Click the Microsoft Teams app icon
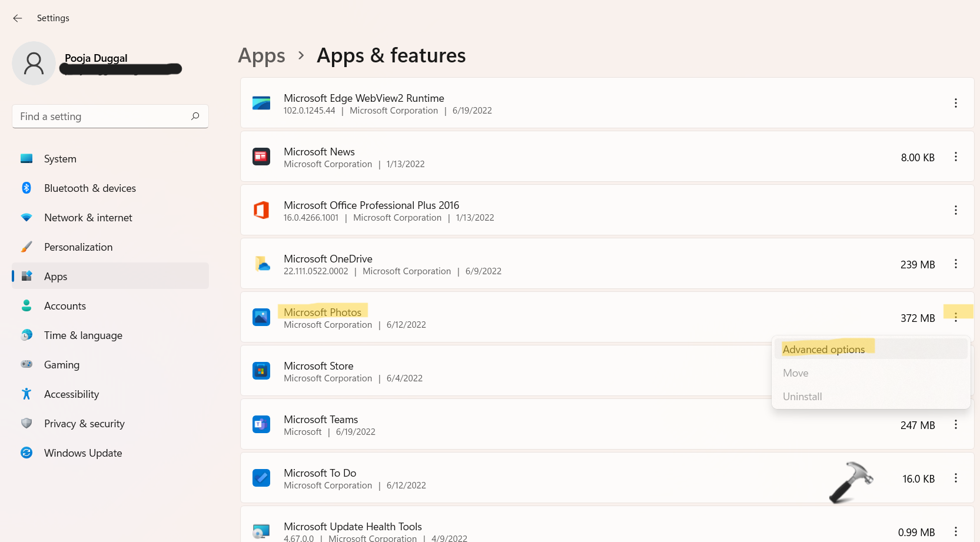 click(261, 424)
